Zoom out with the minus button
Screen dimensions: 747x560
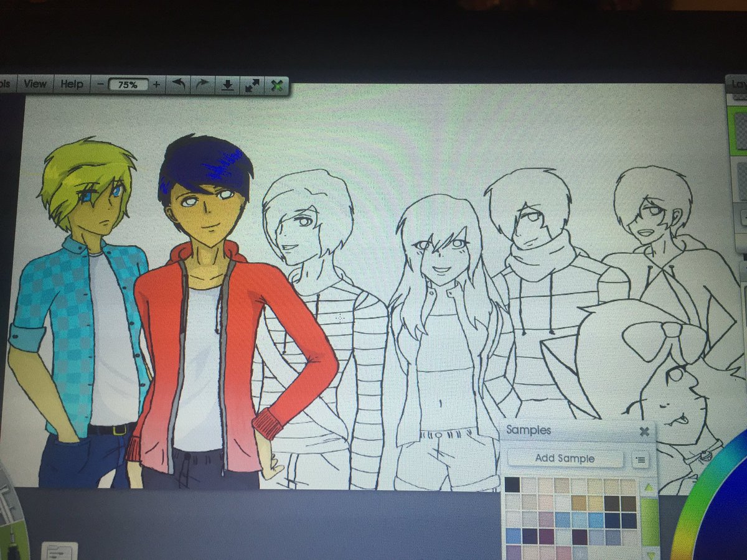100,84
